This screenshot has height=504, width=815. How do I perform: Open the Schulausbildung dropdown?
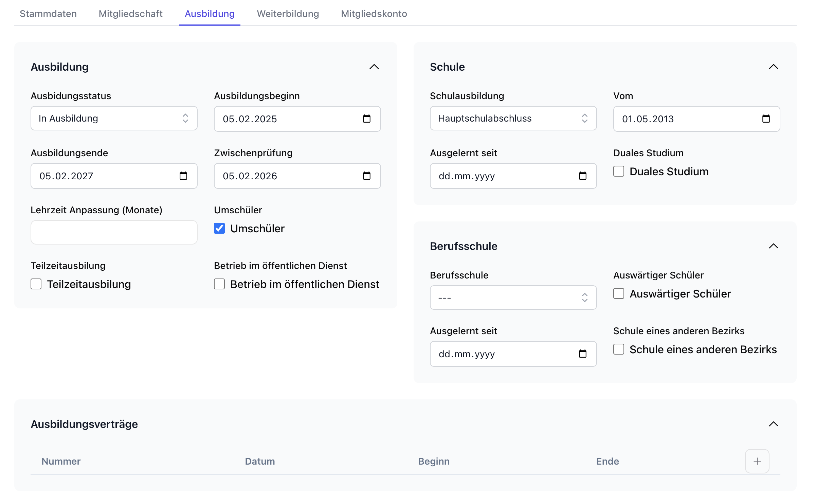pos(513,118)
